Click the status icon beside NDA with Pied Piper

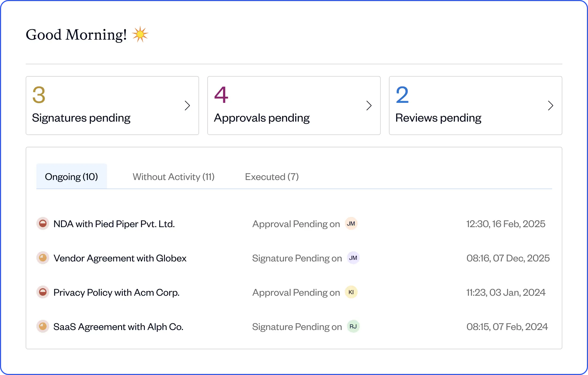click(x=43, y=224)
